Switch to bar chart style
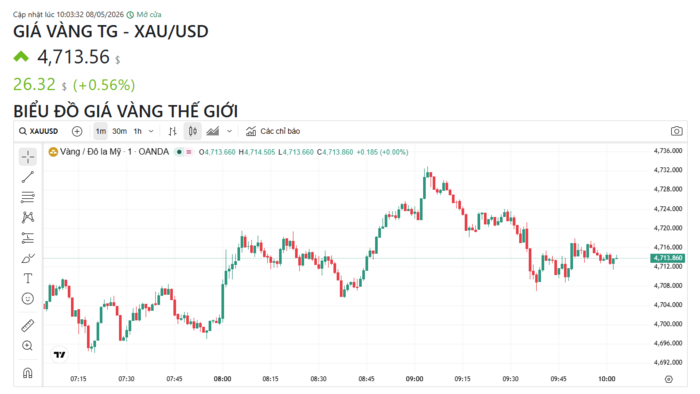This screenshot has height=394, width=700. point(173,131)
